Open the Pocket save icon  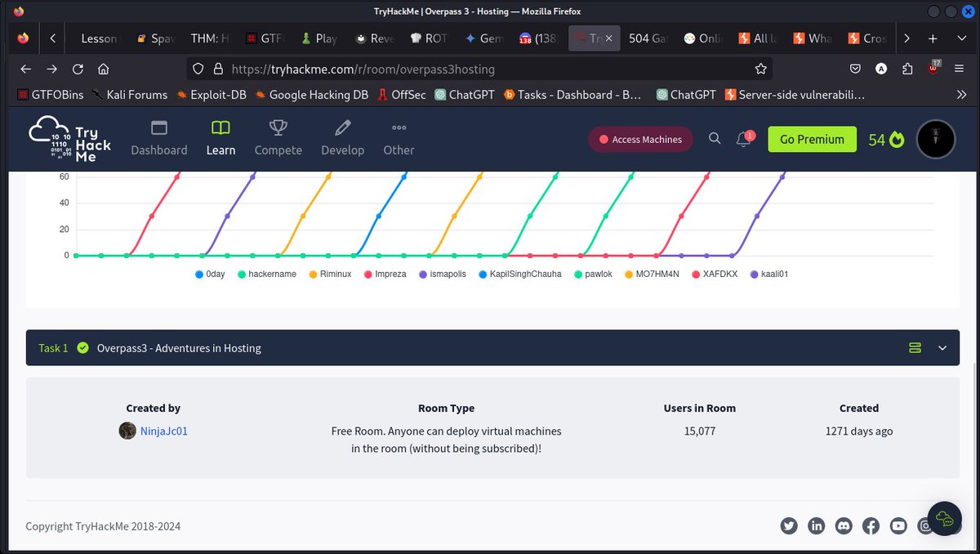pyautogui.click(x=855, y=69)
